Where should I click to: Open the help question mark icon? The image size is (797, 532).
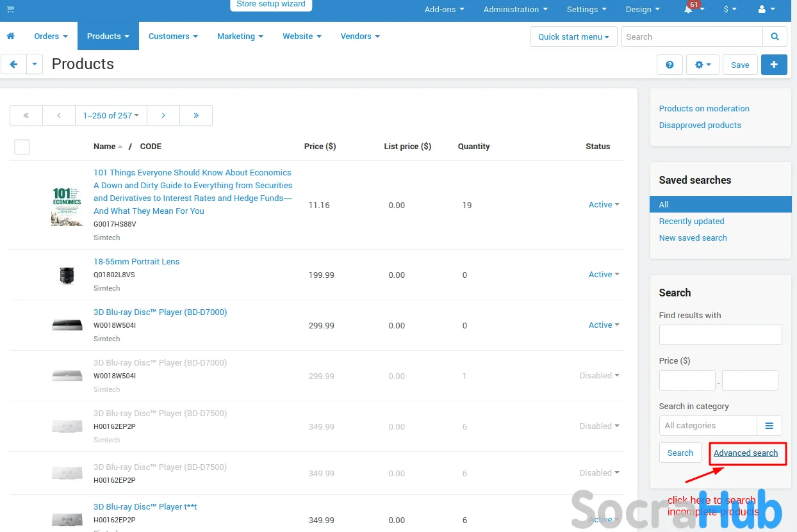[670, 65]
